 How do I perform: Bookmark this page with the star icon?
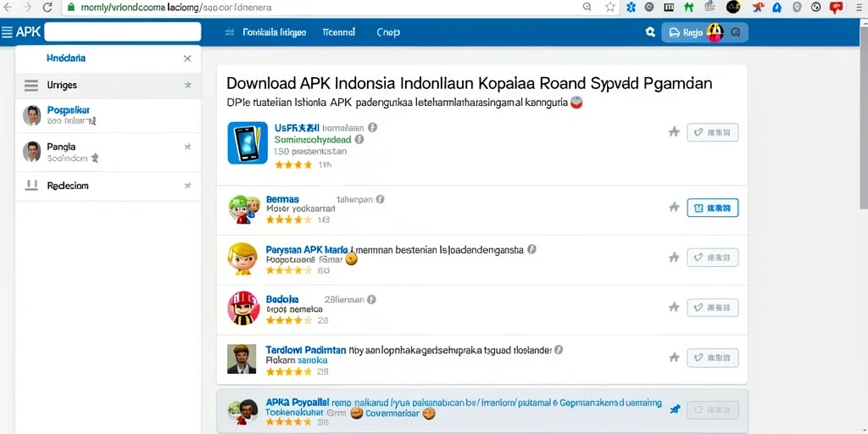[610, 7]
